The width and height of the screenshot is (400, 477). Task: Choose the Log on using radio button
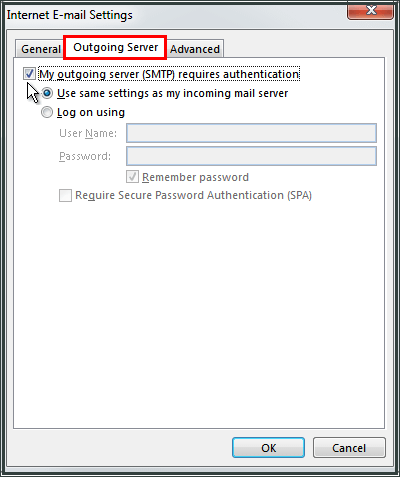[47, 112]
